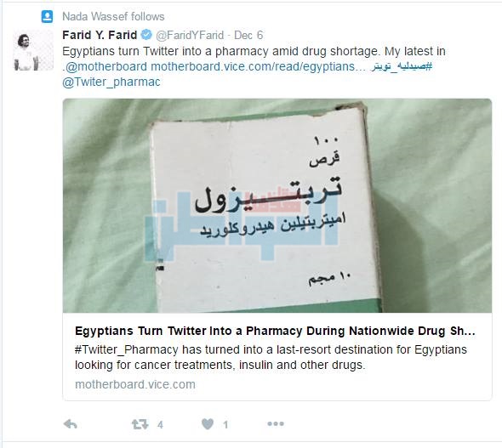Visit the @motherboard mention

[106, 66]
